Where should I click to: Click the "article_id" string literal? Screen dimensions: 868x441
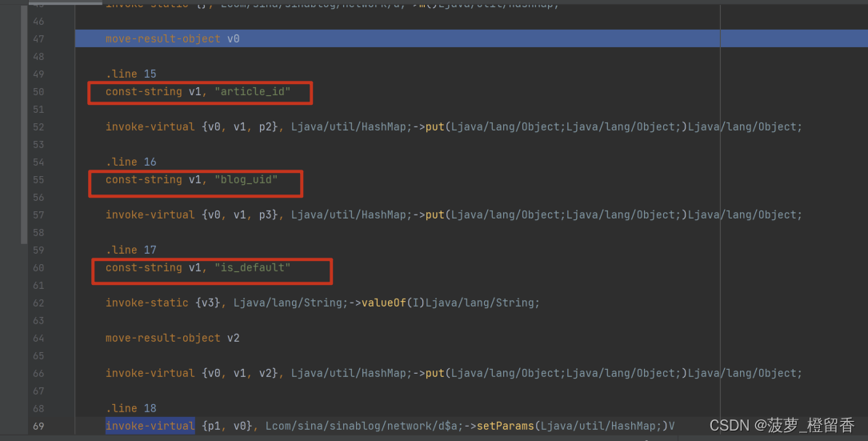[253, 92]
